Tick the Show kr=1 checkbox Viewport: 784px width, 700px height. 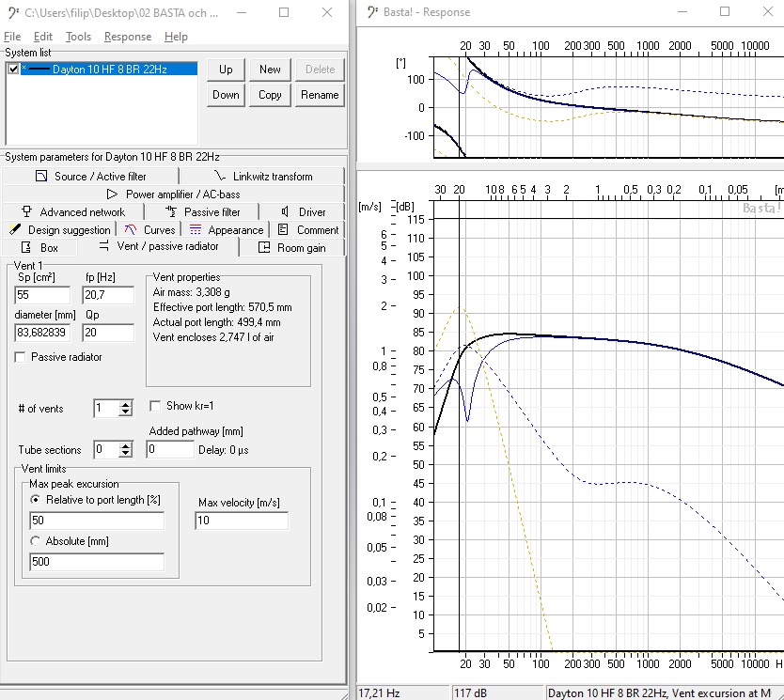[x=155, y=406]
